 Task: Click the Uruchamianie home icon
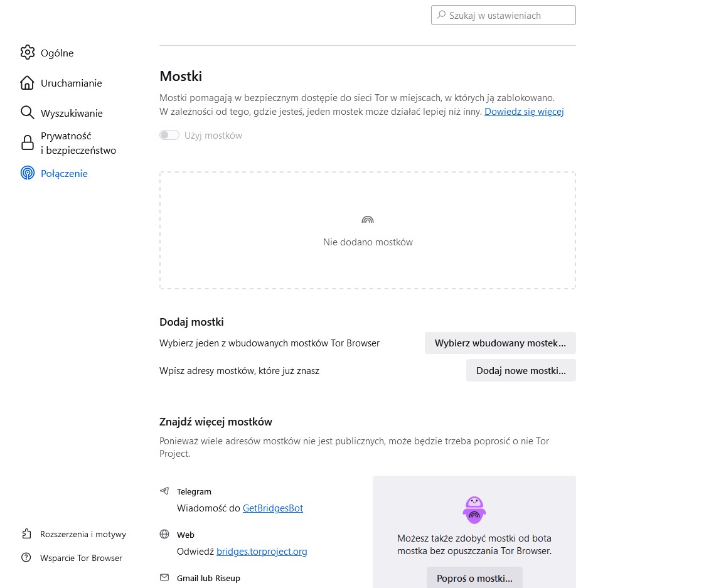(27, 83)
